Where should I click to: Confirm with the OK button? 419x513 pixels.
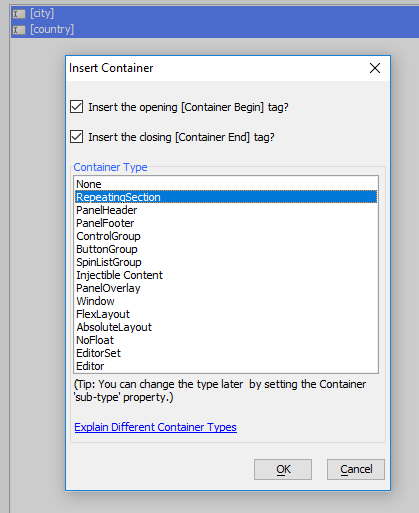pyautogui.click(x=283, y=469)
